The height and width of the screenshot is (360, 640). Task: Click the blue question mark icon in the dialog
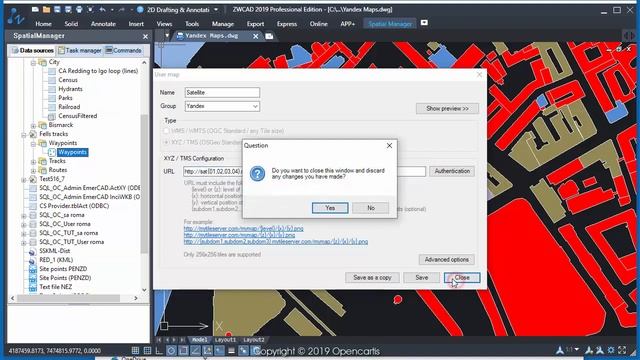pos(258,174)
